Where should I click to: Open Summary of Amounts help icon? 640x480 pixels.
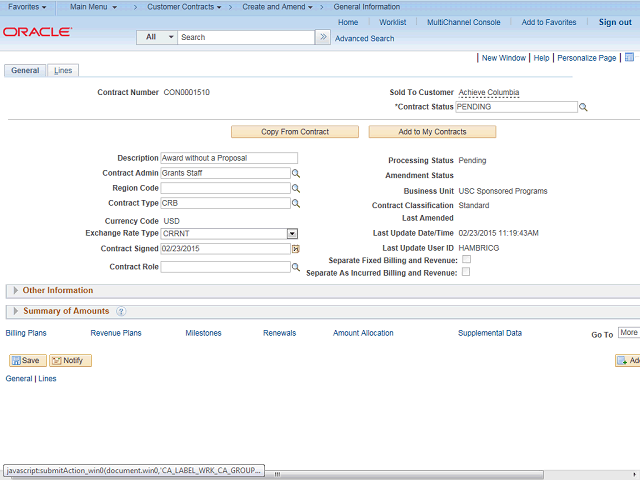click(x=121, y=311)
